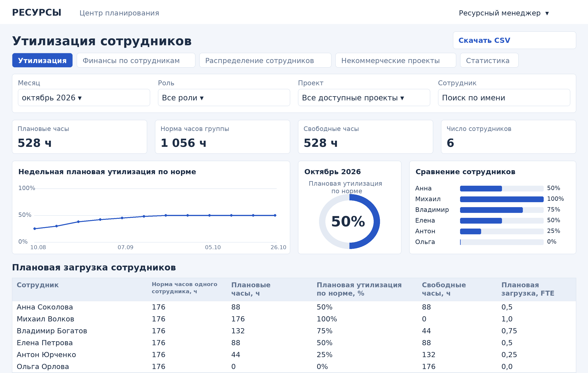Click the Поиск по имени search field
Viewport: 588px width, 373px height.
(x=504, y=98)
